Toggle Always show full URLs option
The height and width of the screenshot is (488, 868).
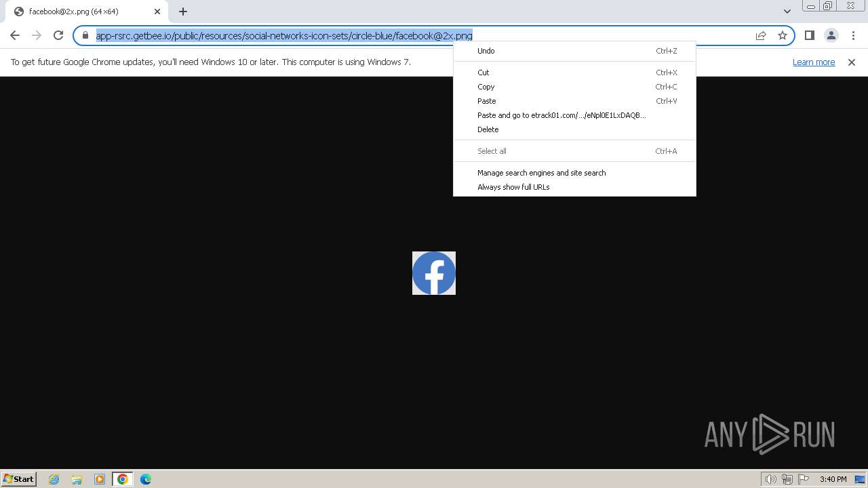[x=574, y=187]
